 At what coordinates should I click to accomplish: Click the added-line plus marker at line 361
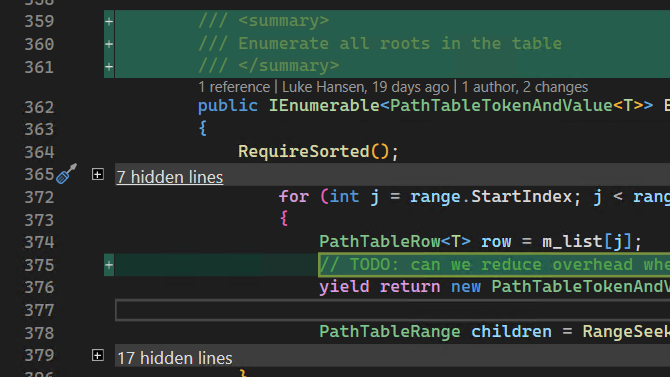(109, 67)
